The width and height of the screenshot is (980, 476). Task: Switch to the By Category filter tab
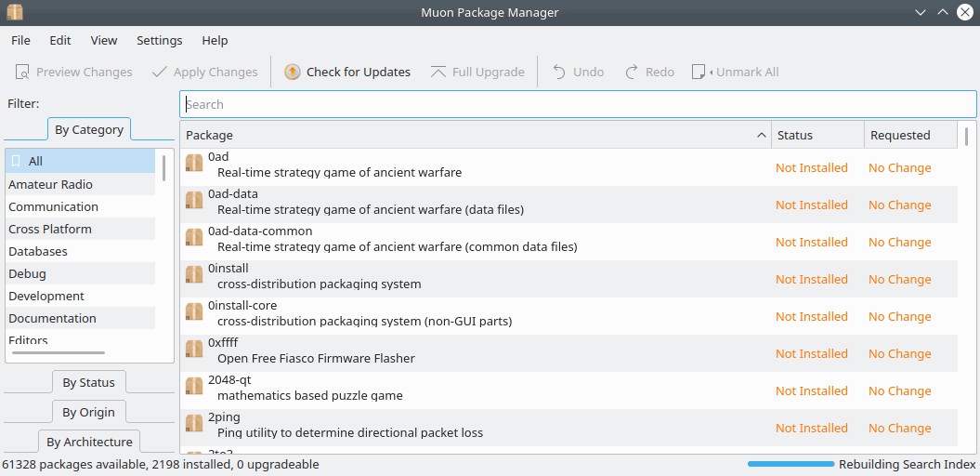click(x=89, y=129)
